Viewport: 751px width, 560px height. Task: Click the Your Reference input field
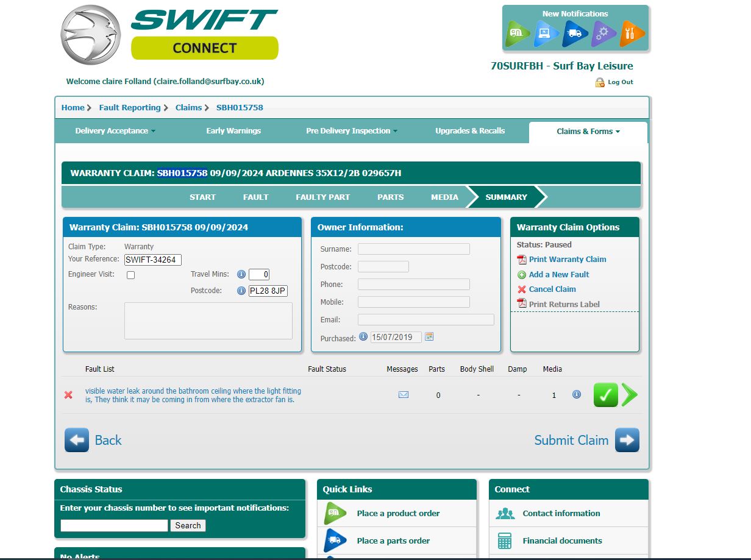[153, 260]
